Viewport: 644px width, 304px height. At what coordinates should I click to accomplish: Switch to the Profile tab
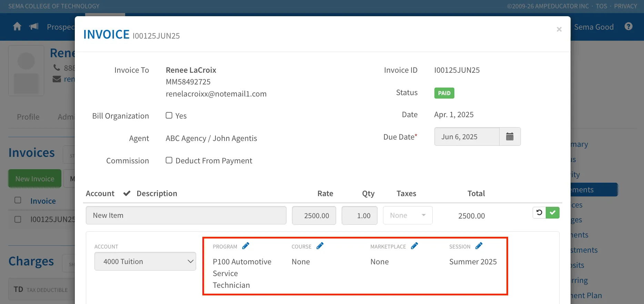coord(28,117)
